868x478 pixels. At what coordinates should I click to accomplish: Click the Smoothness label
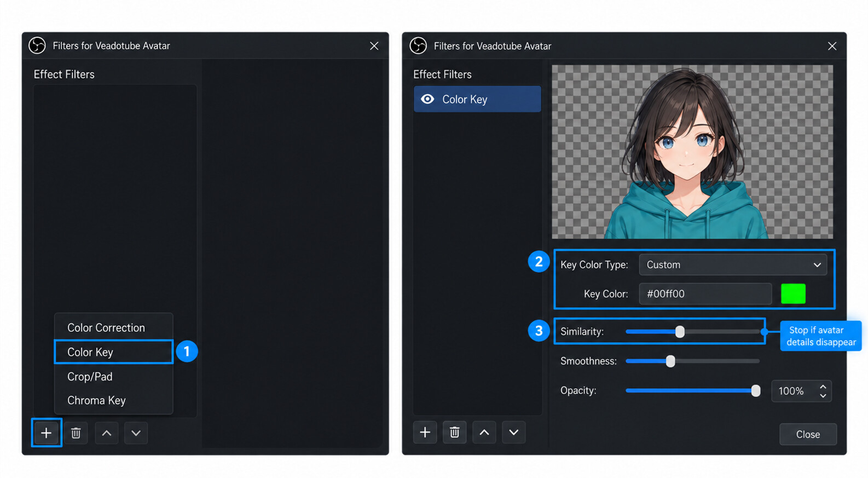(588, 361)
